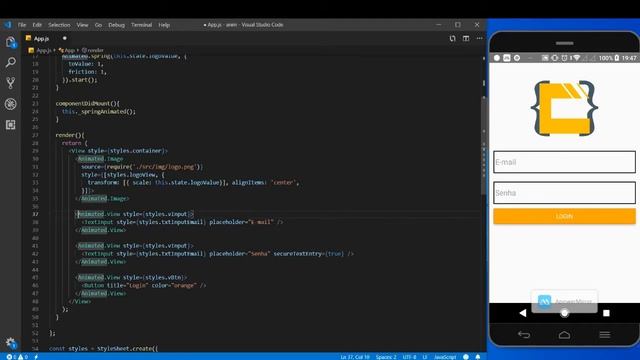Open the File menu

click(22, 25)
